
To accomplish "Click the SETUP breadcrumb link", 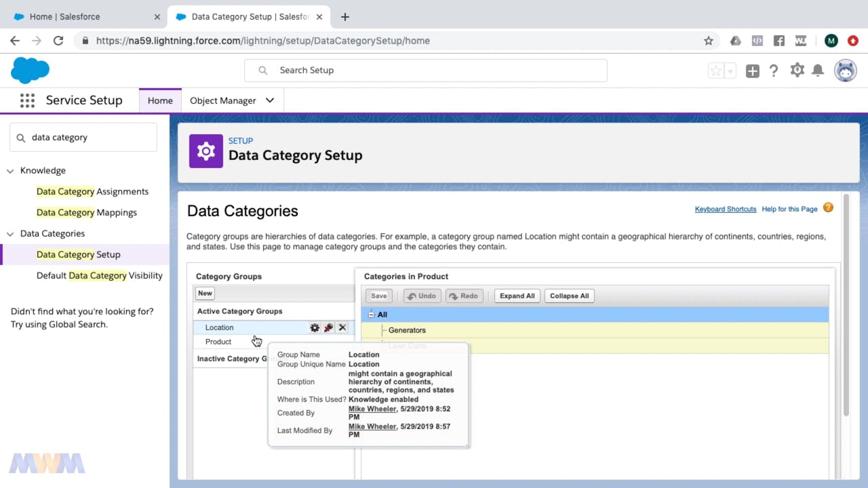I will coord(241,141).
